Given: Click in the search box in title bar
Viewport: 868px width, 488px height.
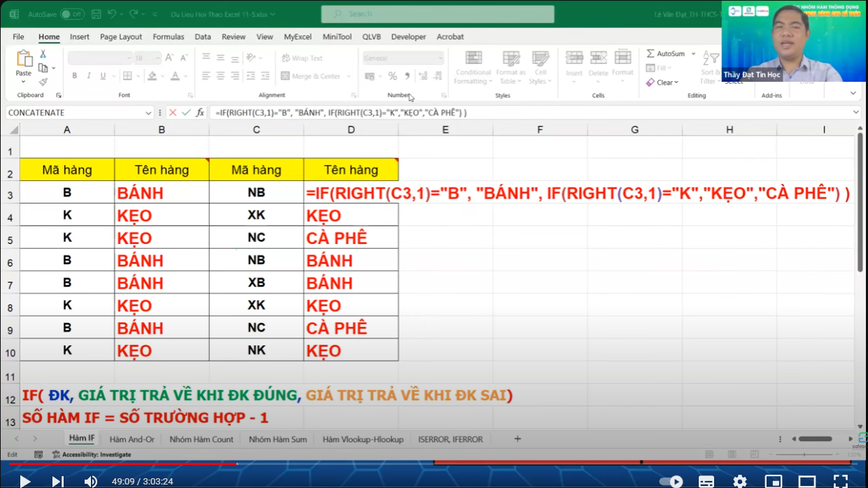Looking at the screenshot, I should pyautogui.click(x=438, y=14).
